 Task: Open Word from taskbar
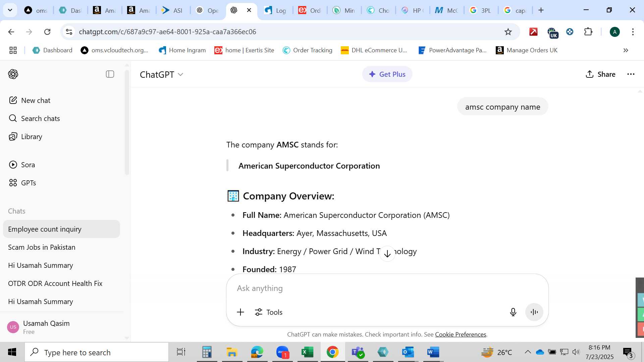[x=433, y=352]
